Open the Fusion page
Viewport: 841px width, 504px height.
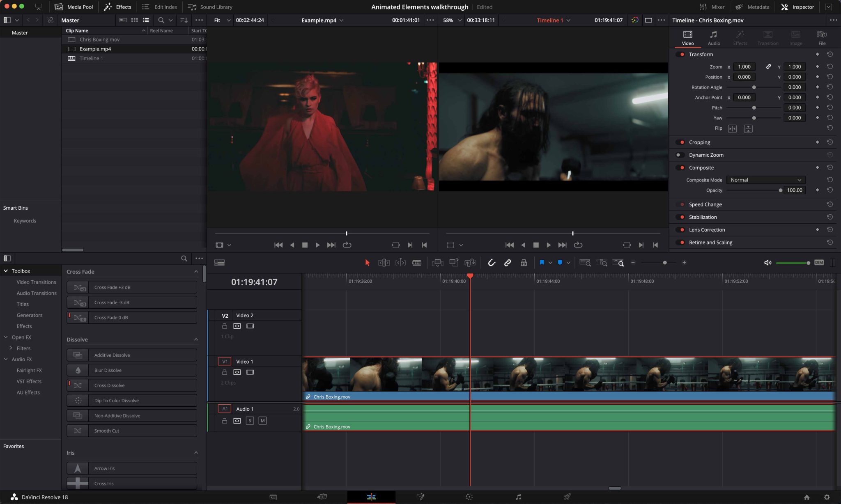pyautogui.click(x=420, y=497)
